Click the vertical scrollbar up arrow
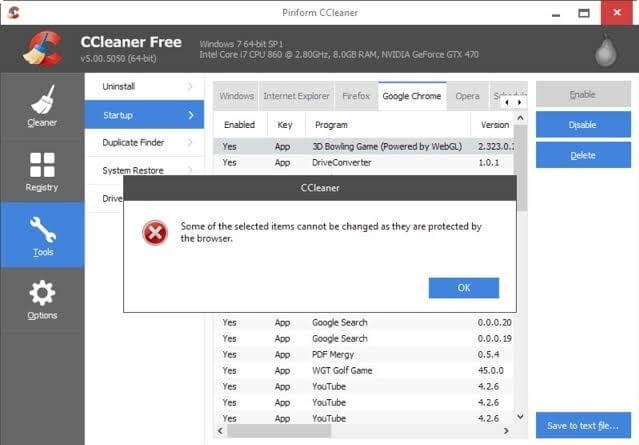639x445 pixels. [x=520, y=118]
